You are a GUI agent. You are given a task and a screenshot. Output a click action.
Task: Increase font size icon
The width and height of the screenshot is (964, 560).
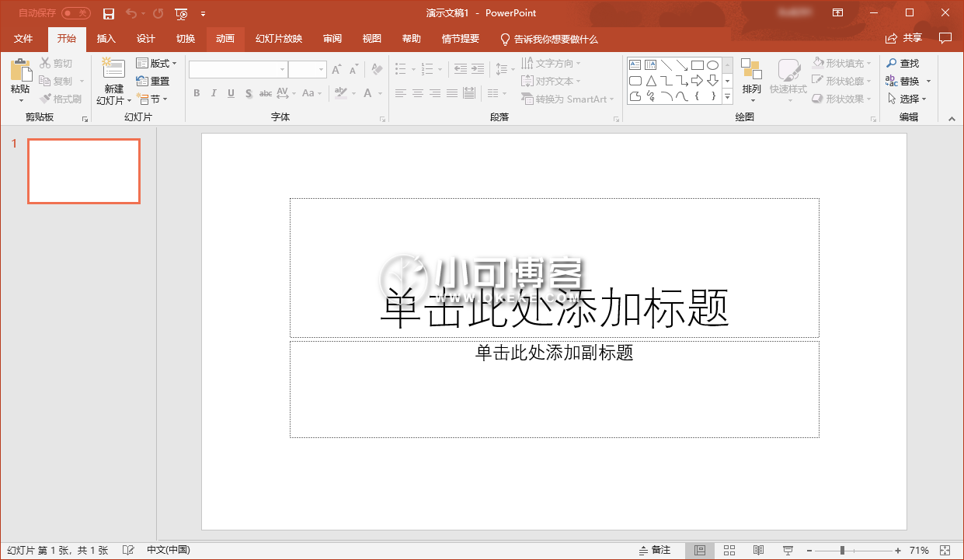336,70
